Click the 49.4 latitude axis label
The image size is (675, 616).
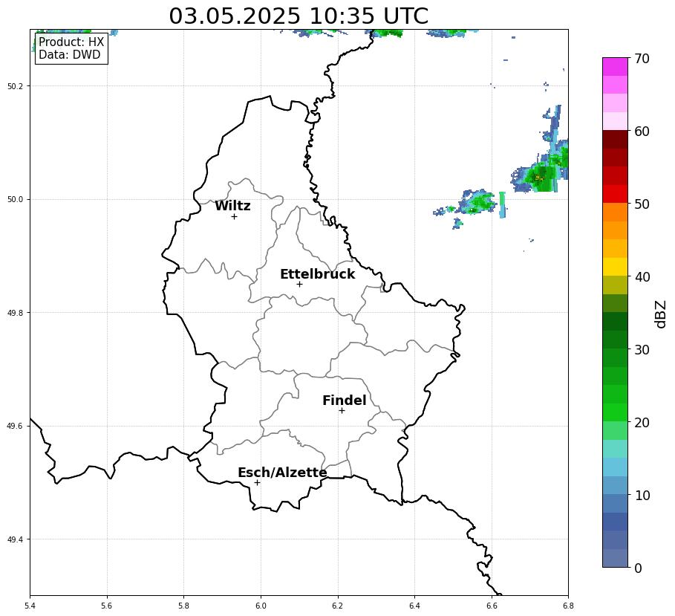tap(15, 539)
